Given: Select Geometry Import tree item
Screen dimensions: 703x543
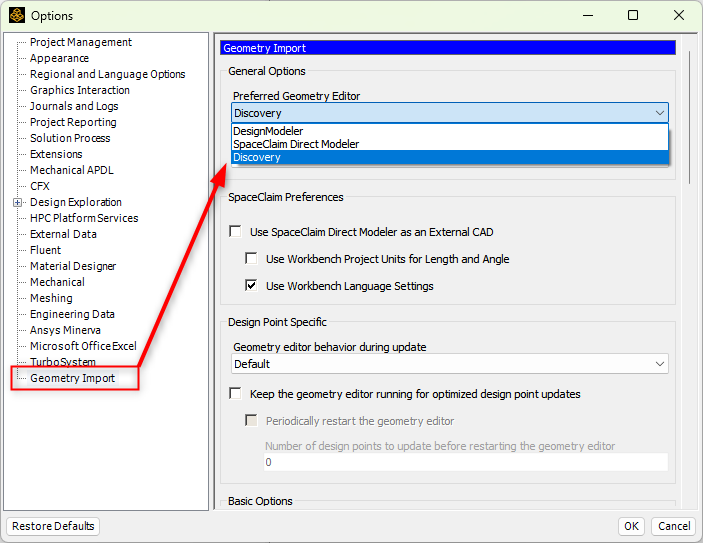Looking at the screenshot, I should (72, 378).
